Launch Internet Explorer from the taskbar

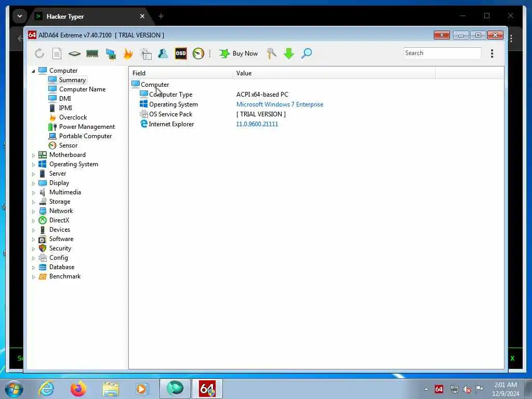tap(46, 389)
